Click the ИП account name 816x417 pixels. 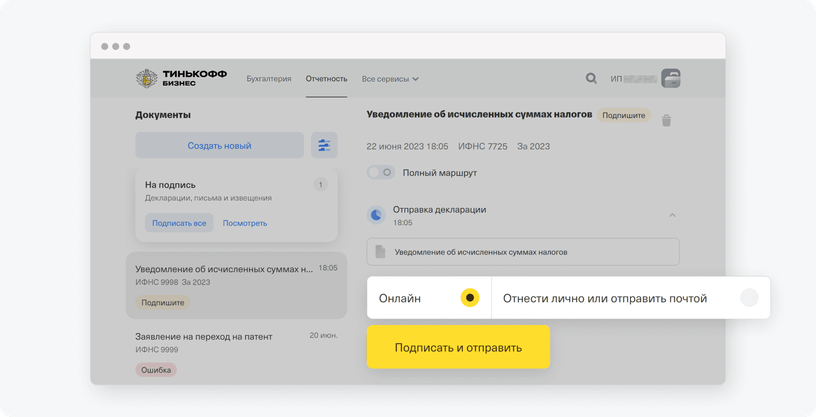633,79
